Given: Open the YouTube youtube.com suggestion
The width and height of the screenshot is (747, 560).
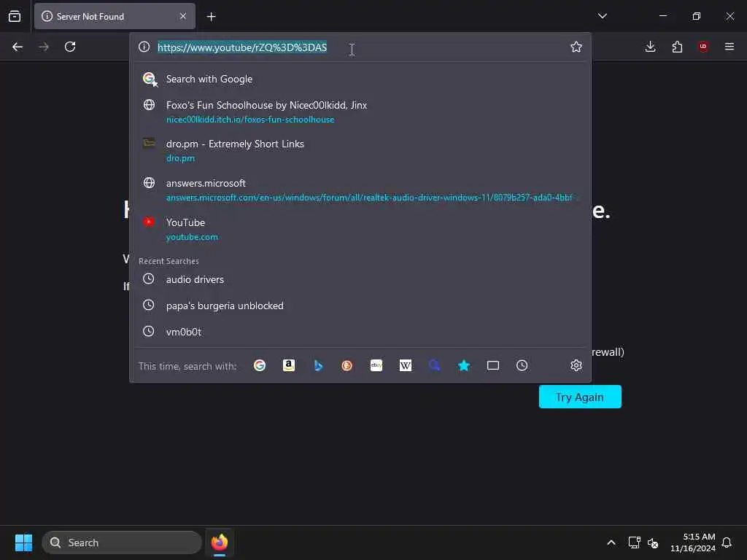Looking at the screenshot, I should coord(360,229).
